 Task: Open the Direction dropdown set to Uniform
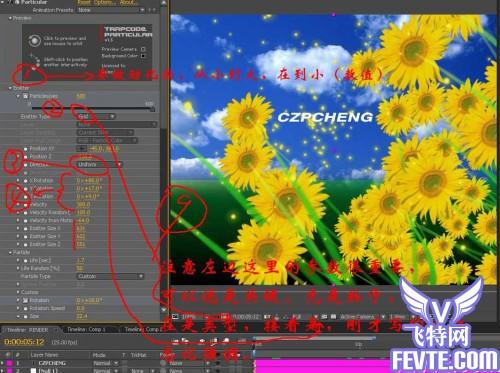(99, 164)
